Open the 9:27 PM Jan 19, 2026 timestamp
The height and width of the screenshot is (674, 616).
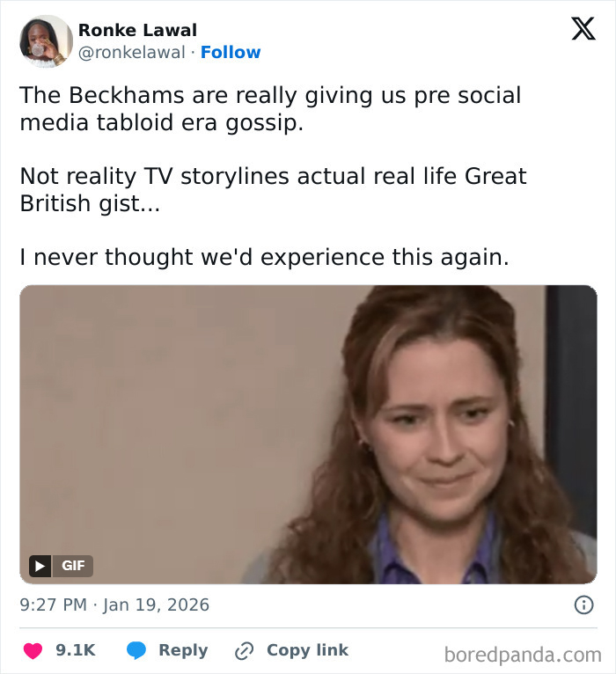pyautogui.click(x=114, y=604)
